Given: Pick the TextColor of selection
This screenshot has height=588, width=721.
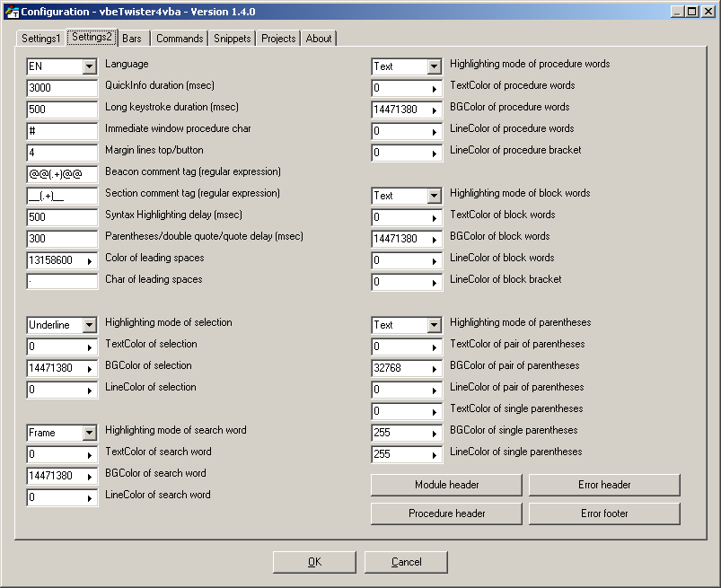Looking at the screenshot, I should [x=90, y=347].
